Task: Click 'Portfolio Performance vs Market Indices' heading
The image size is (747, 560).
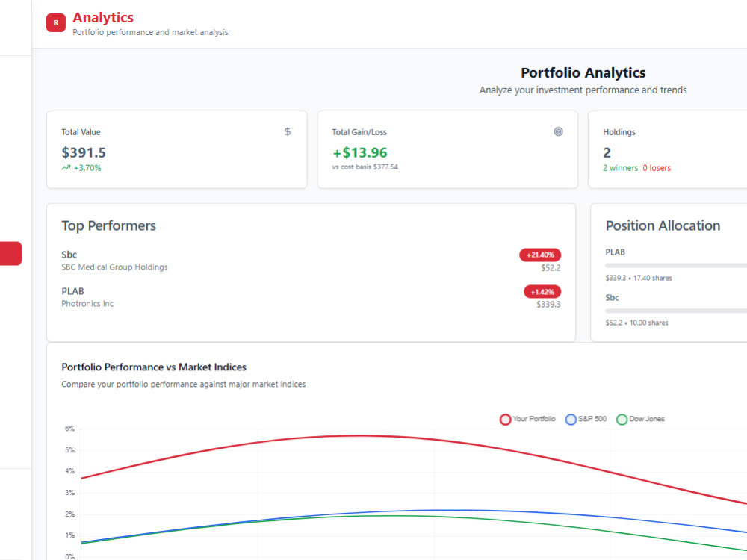Action: tap(154, 367)
